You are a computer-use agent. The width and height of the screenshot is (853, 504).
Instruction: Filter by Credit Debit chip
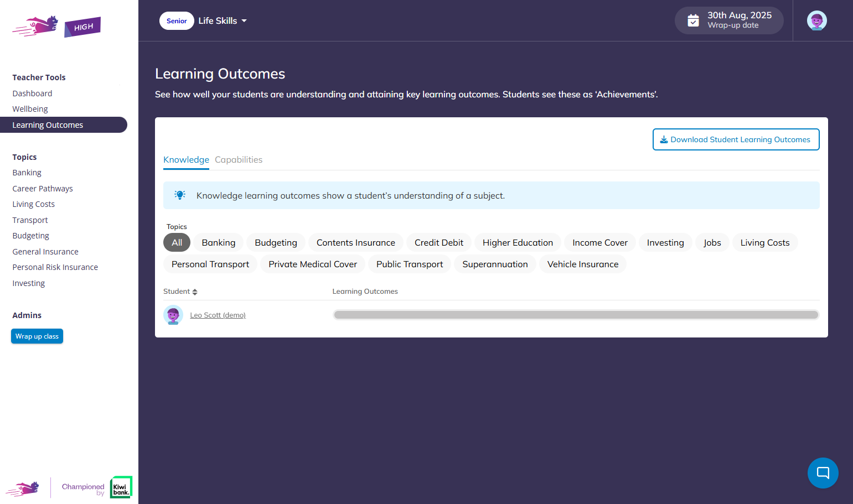(439, 242)
